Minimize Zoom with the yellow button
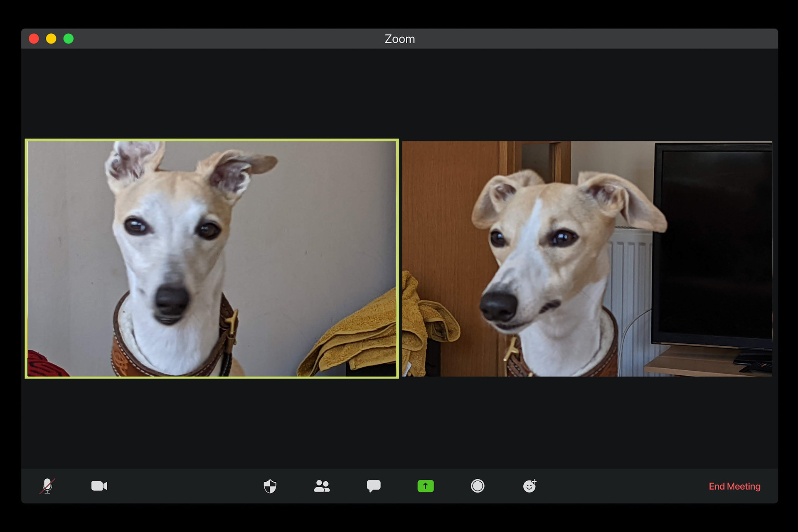The width and height of the screenshot is (798, 532). [x=51, y=39]
